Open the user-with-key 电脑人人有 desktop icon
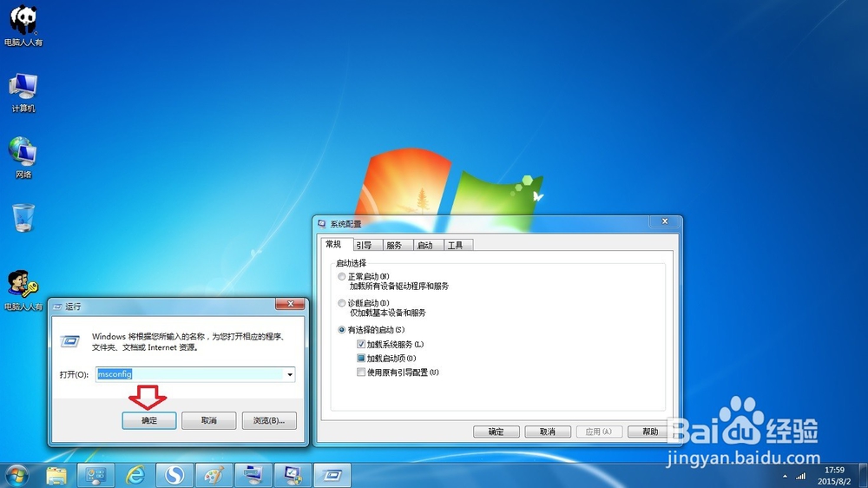Screen dimensions: 868x488 click(x=23, y=290)
